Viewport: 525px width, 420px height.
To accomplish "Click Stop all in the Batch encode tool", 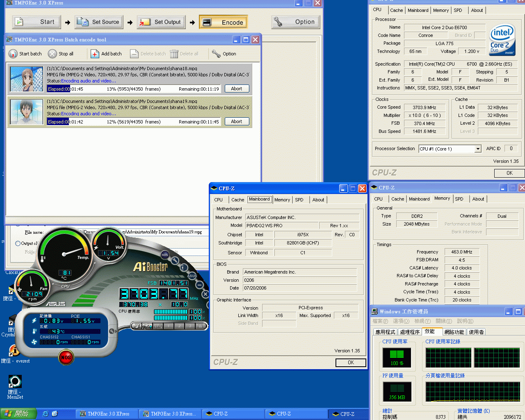I will 61,54.
